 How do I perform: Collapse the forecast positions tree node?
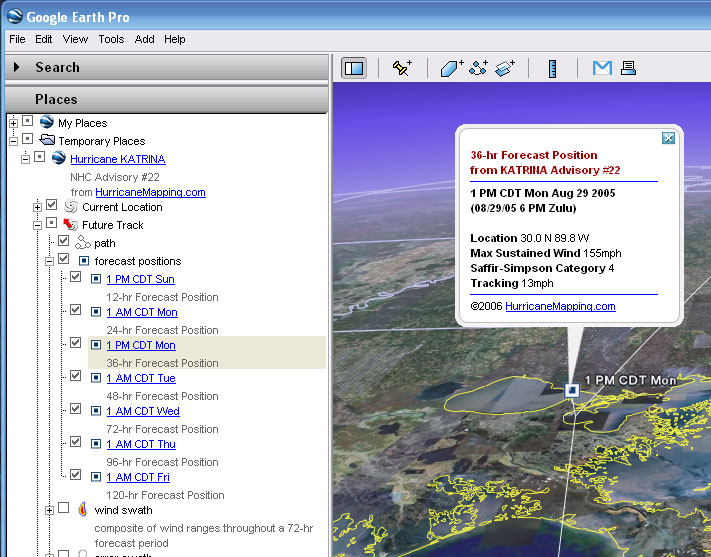click(49, 261)
